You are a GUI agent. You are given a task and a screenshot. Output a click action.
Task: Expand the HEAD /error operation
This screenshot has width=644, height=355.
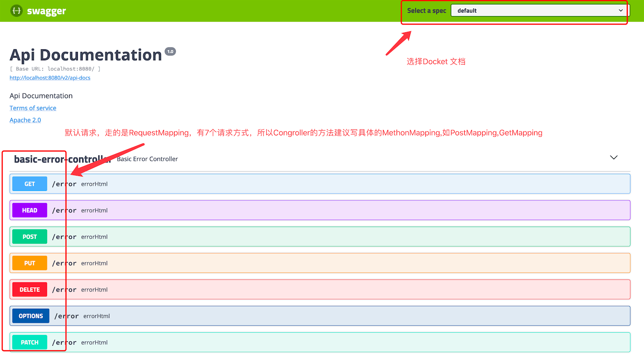30,210
